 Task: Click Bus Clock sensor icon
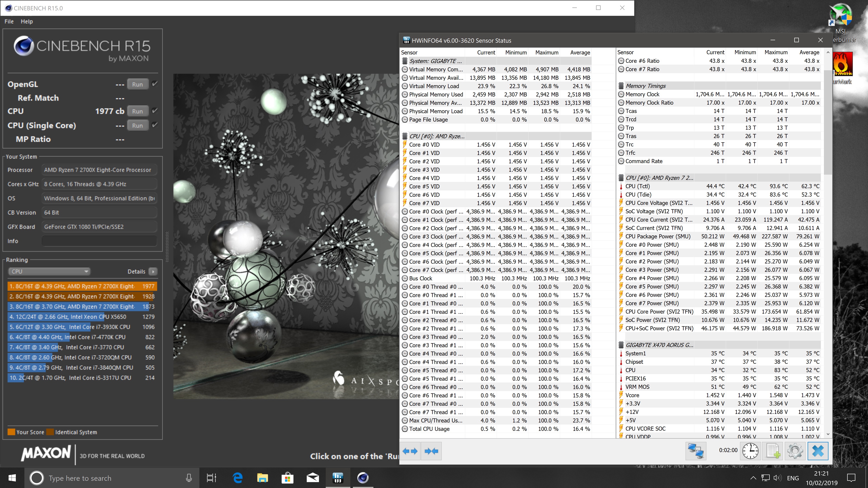[x=405, y=279]
